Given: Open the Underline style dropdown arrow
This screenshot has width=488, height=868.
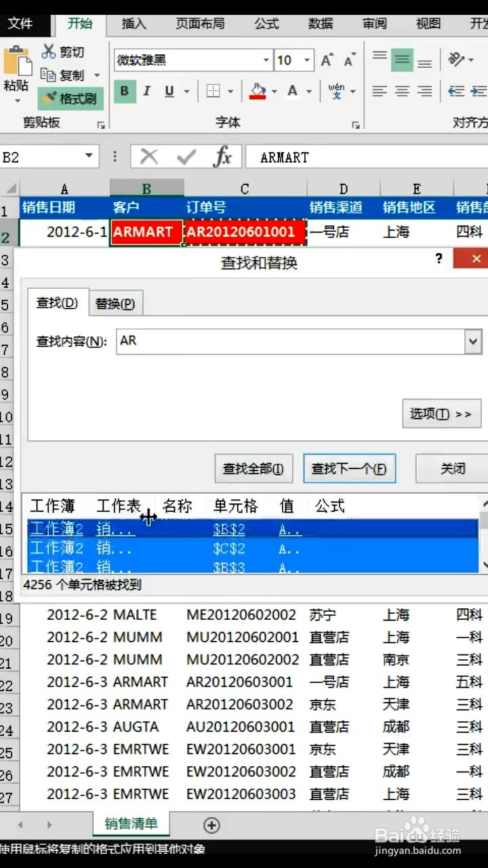Looking at the screenshot, I should tap(187, 92).
